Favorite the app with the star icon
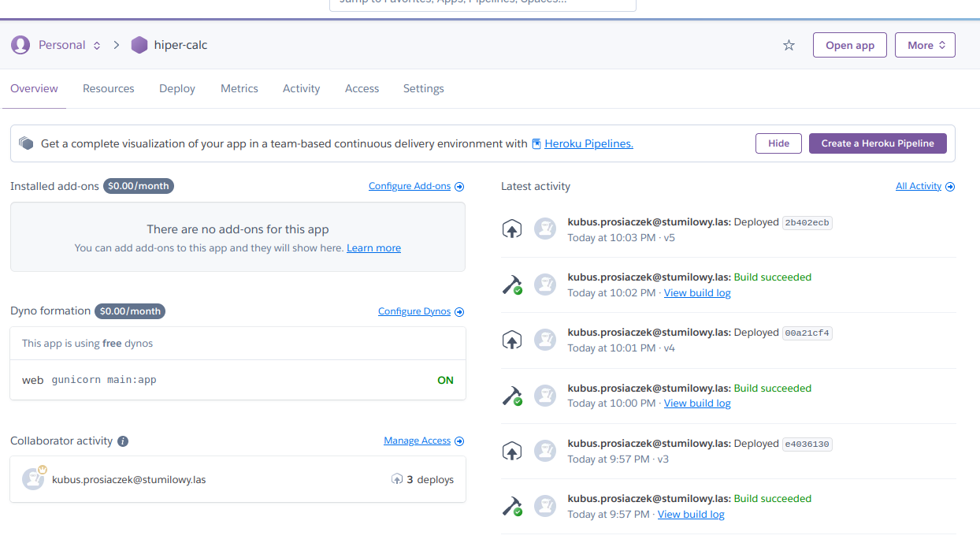The height and width of the screenshot is (543, 980). (789, 45)
